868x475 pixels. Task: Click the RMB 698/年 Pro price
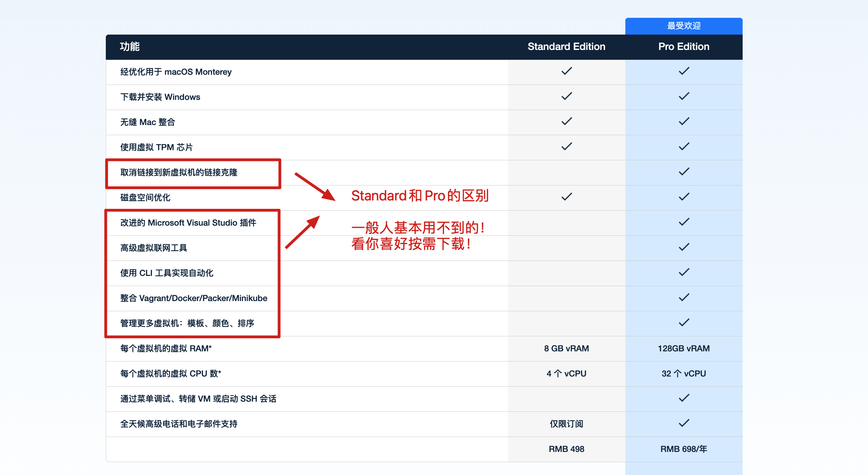coord(684,449)
